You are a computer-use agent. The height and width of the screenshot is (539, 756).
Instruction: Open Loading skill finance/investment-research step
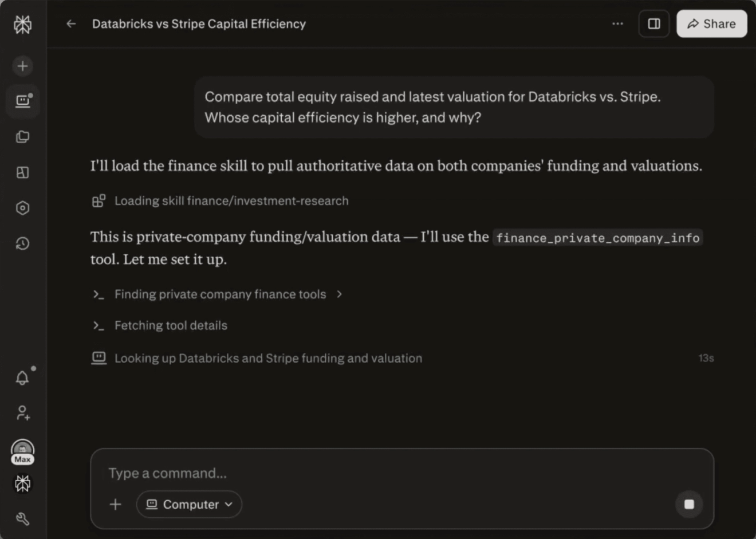pos(220,201)
